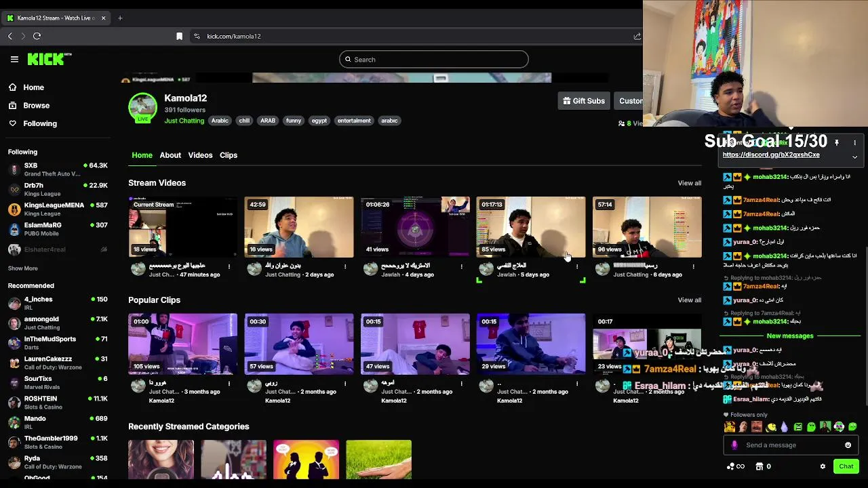This screenshot has width=868, height=488.
Task: Open asmongold recommended channel
Action: point(58,323)
